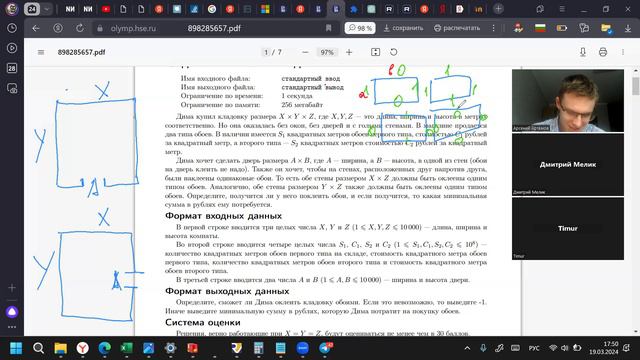Select the Арсений video participant thumbnail

568,100
